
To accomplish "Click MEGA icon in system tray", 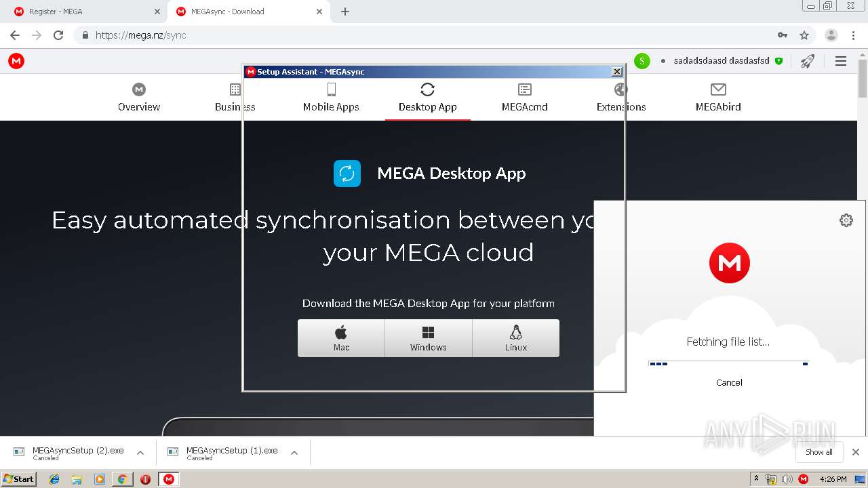I will tap(804, 479).
